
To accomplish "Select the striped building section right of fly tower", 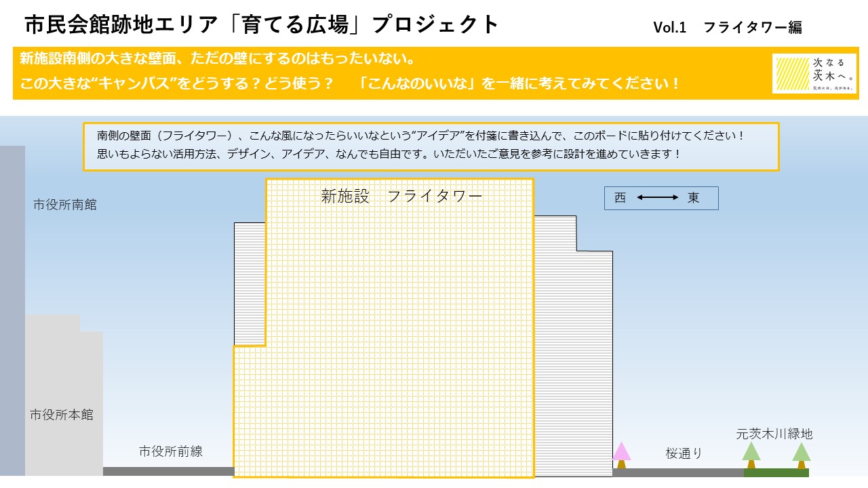I will tap(573, 346).
